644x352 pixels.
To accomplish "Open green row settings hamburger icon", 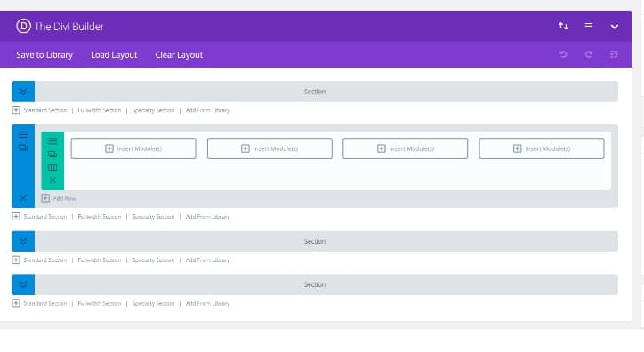I will tap(52, 141).
